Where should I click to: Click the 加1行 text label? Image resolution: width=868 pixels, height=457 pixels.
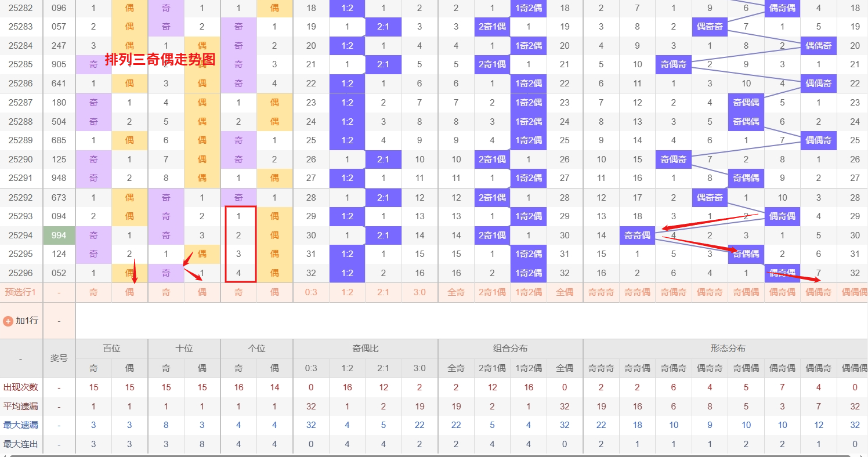(27, 321)
